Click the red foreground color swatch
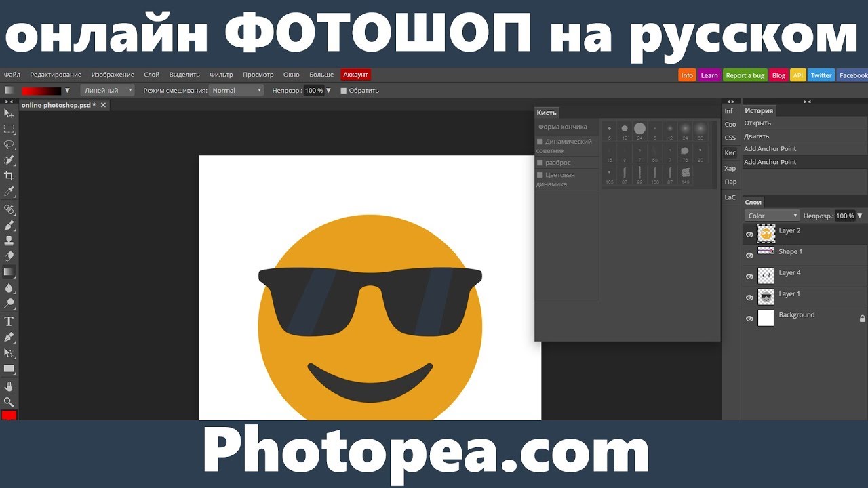 (9, 415)
